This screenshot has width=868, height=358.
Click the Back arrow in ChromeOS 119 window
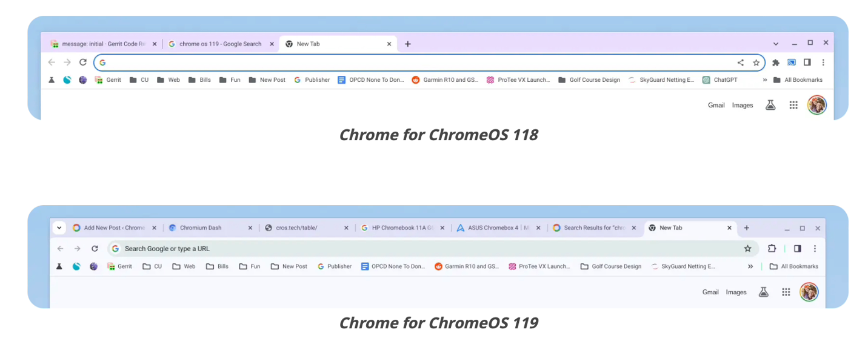click(x=60, y=248)
